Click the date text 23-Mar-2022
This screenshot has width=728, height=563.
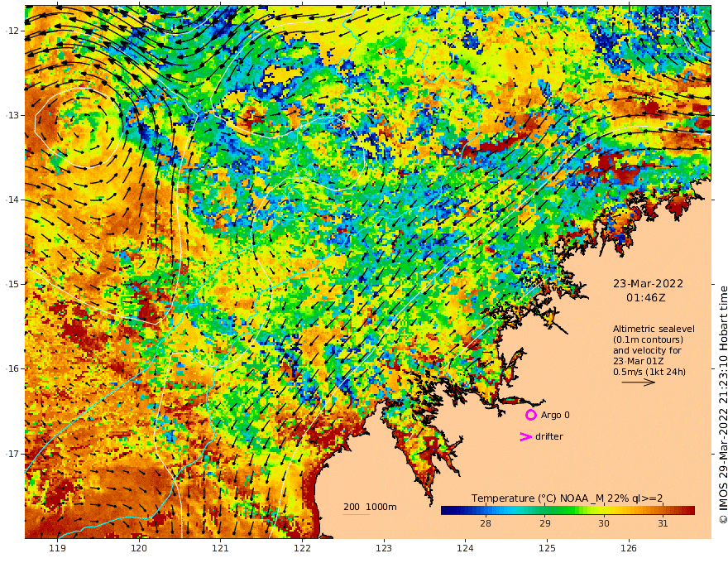coord(648,284)
